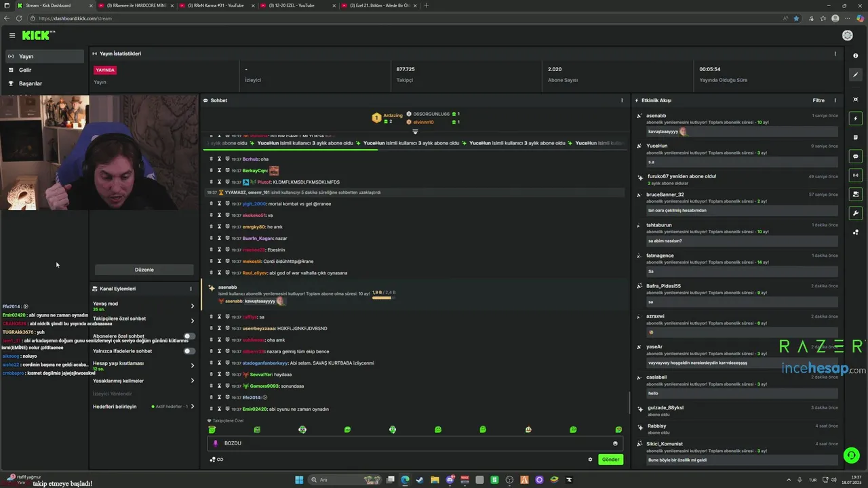Expand Hesap yaşı kısıtlaması setting

click(192, 365)
